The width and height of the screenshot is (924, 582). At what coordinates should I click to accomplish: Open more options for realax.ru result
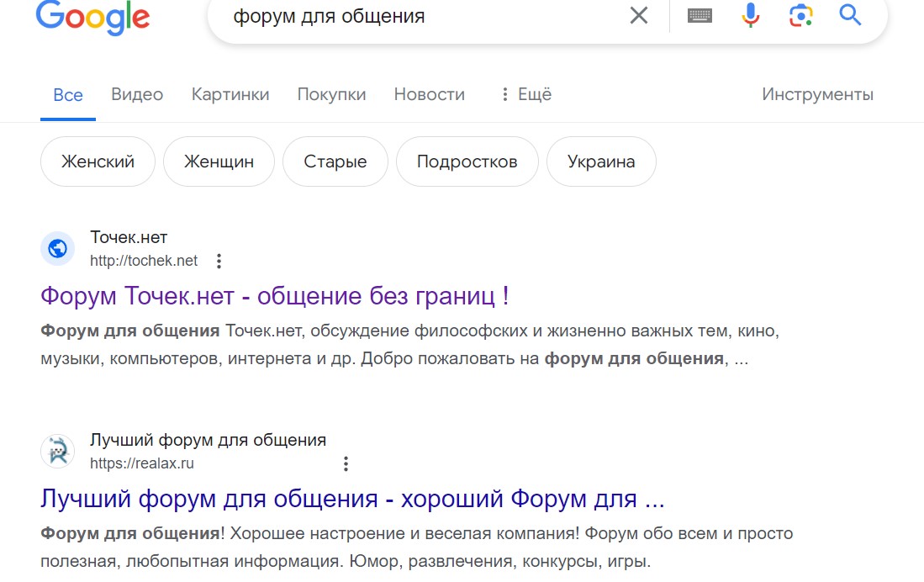pos(346,464)
